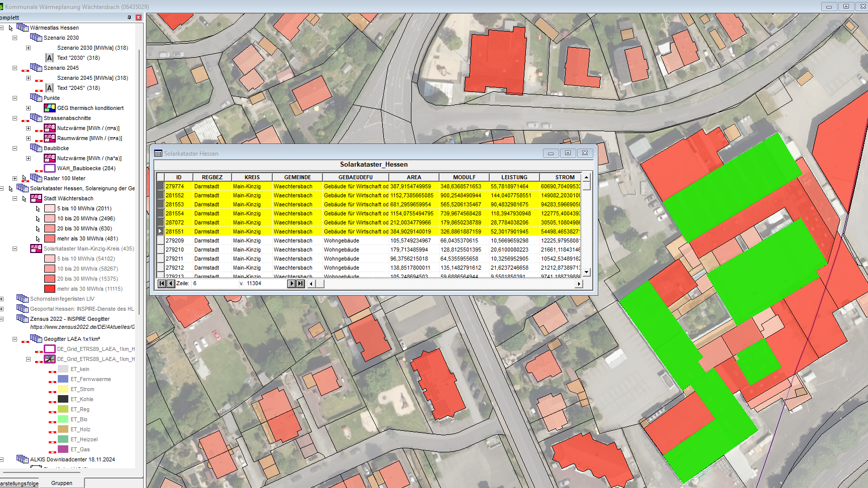Click the table's vertical scrollbar down arrow
This screenshot has width=868, height=488.
point(586,272)
